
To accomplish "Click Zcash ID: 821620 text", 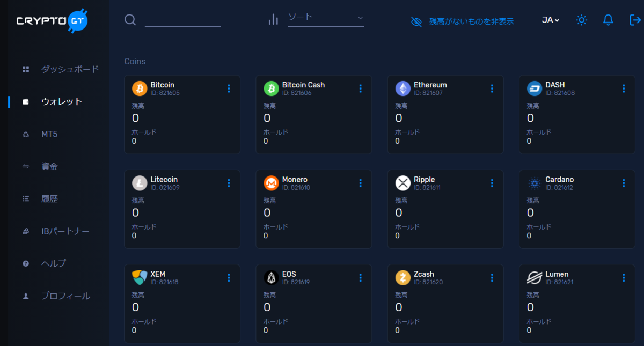I will [x=428, y=282].
